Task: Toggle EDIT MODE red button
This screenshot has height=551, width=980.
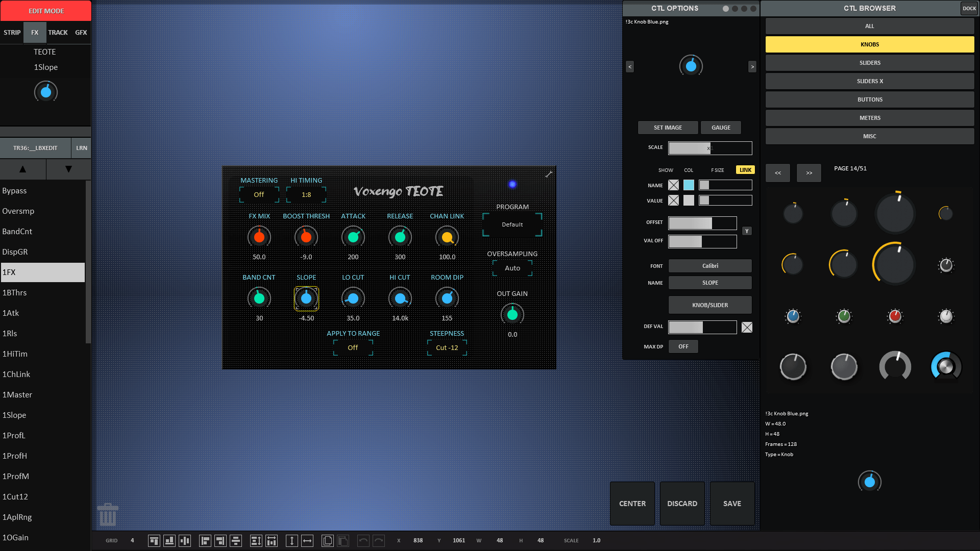Action: click(46, 11)
